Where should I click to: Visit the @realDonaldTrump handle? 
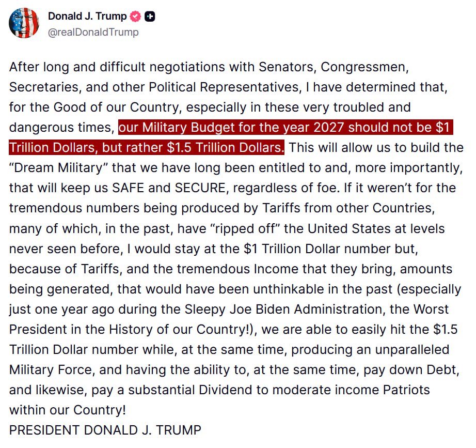point(93,32)
